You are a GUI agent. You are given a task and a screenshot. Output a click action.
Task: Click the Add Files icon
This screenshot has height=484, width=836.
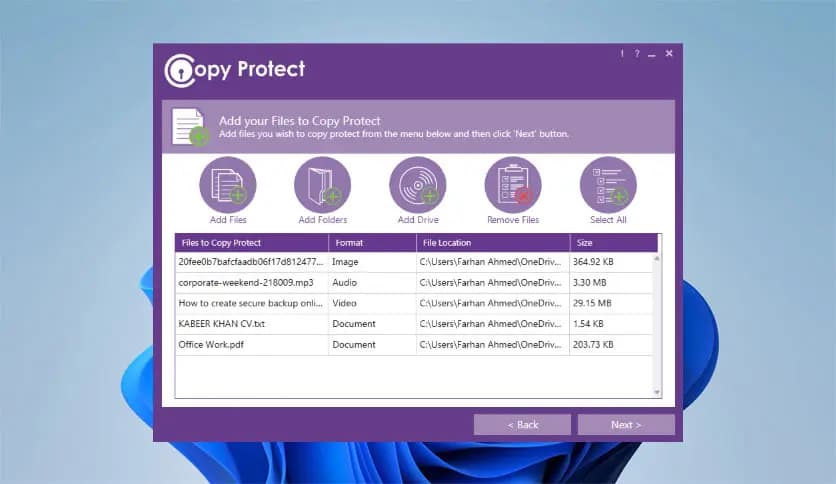coord(228,185)
